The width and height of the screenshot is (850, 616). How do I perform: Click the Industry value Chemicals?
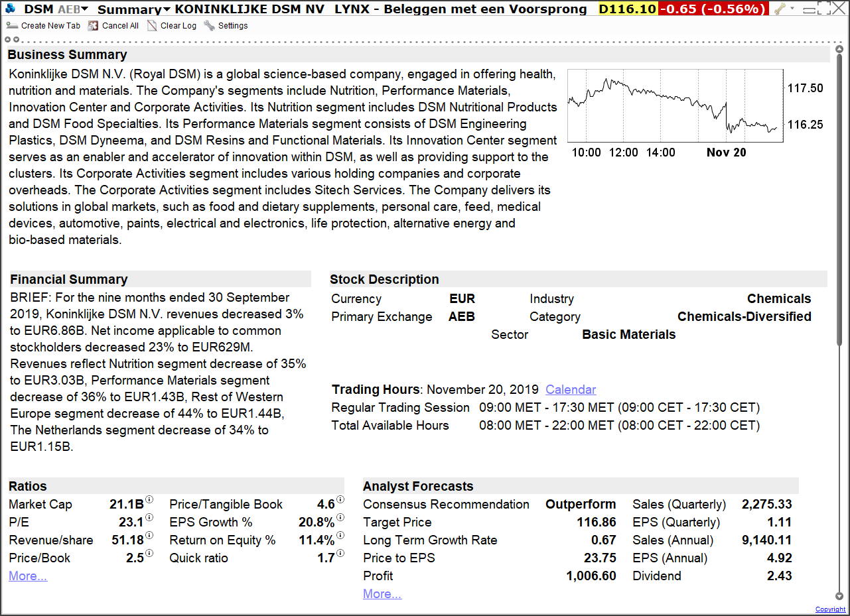pyautogui.click(x=779, y=298)
